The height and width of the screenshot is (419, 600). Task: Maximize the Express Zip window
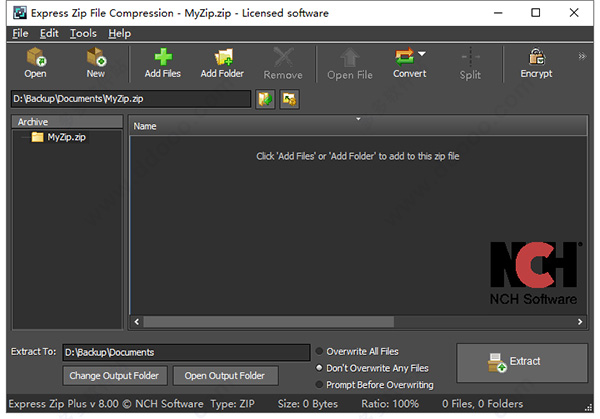536,13
